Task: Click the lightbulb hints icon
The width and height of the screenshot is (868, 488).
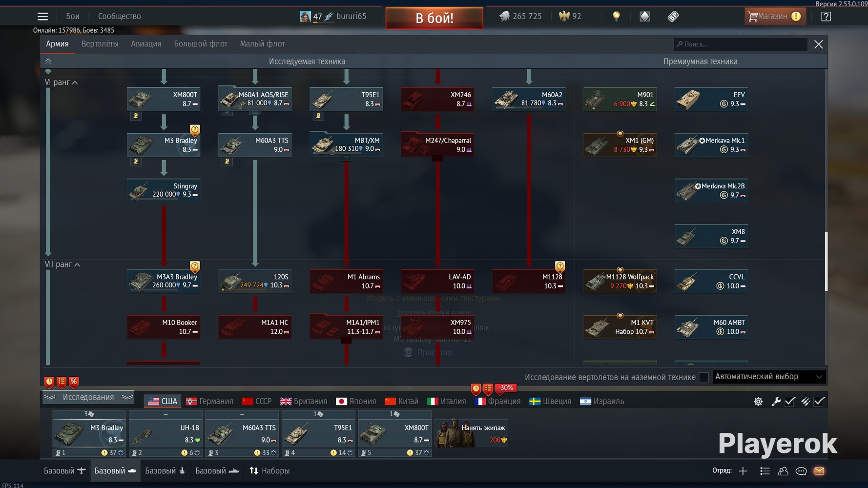Action: pyautogui.click(x=616, y=16)
